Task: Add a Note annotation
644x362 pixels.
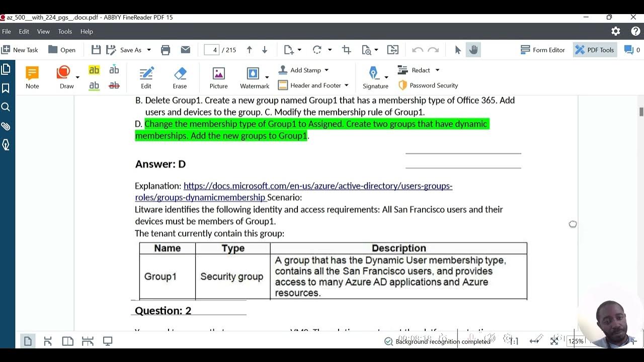Action: (x=32, y=77)
